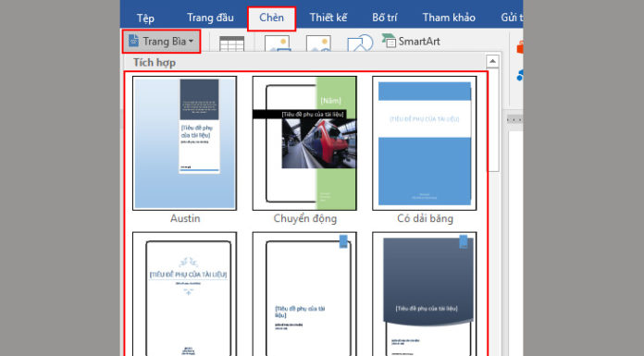
Task: Click the Online Pictures icon
Action: coord(318,43)
